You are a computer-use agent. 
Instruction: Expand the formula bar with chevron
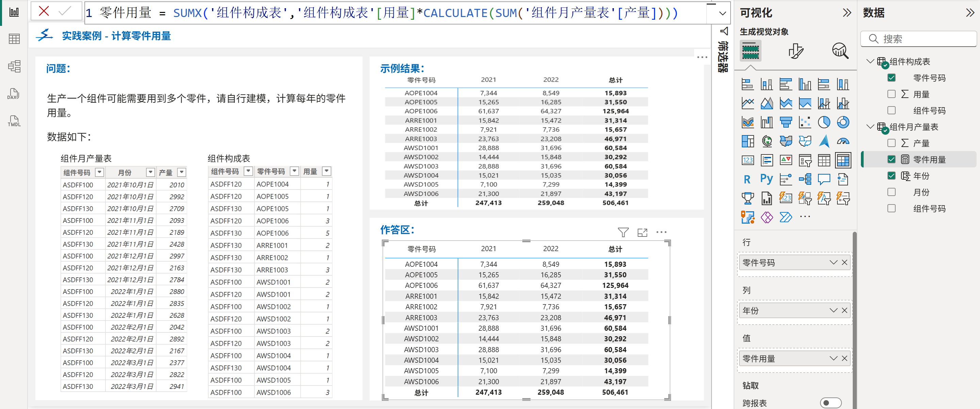click(x=722, y=13)
